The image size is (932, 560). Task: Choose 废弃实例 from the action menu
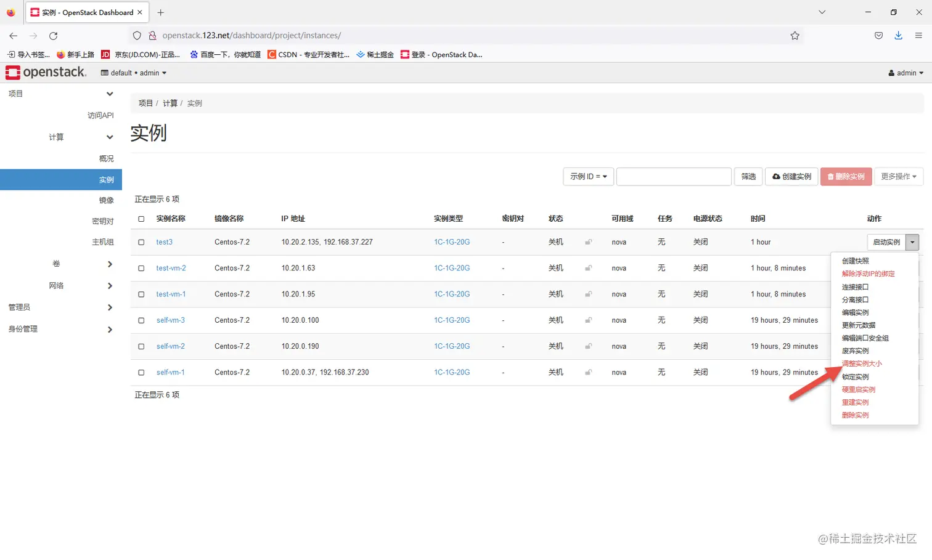856,351
